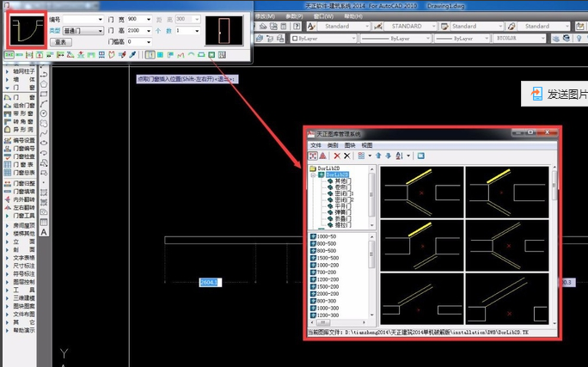Click 组合门窗 tool in left panel
The width and height of the screenshot is (588, 367).
tap(19, 106)
